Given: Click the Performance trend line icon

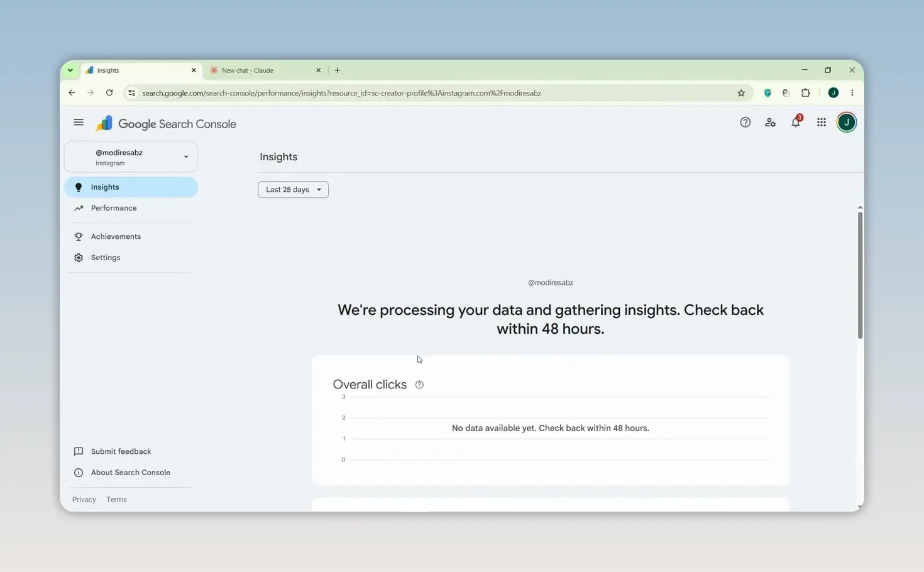Looking at the screenshot, I should [x=79, y=208].
